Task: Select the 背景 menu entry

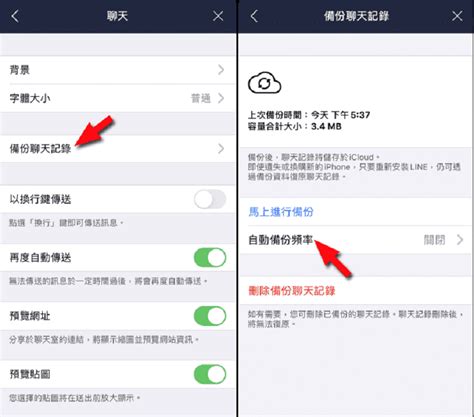Action: (117, 70)
